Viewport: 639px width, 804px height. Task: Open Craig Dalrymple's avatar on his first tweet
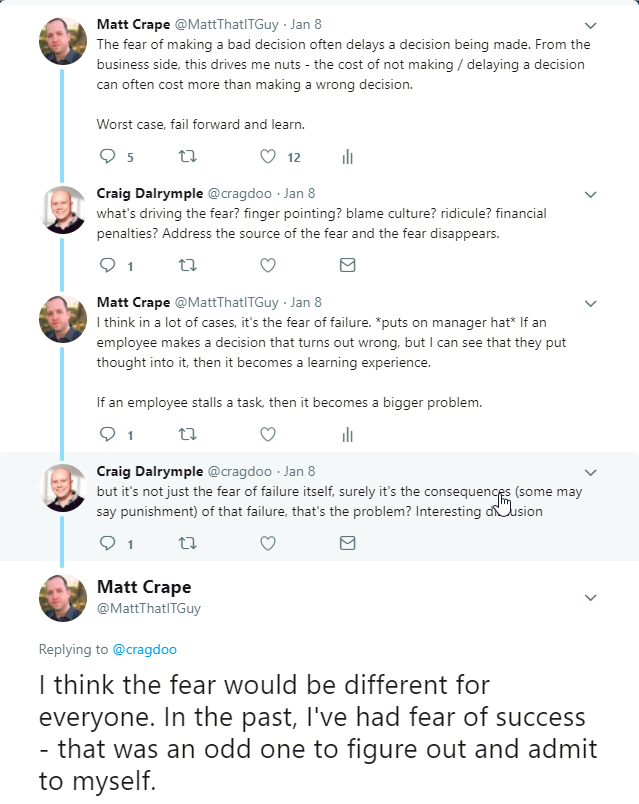62,208
